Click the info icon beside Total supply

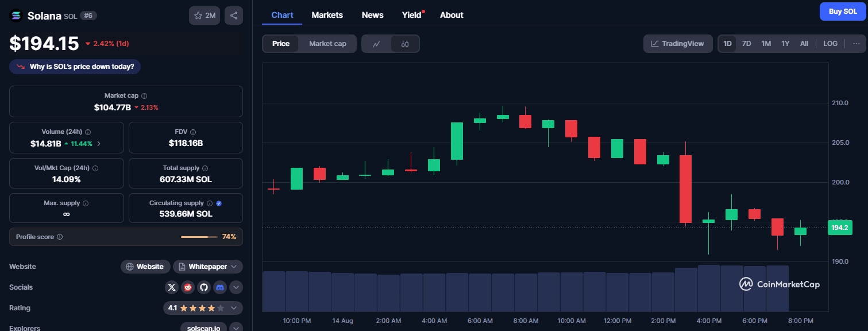pos(205,168)
